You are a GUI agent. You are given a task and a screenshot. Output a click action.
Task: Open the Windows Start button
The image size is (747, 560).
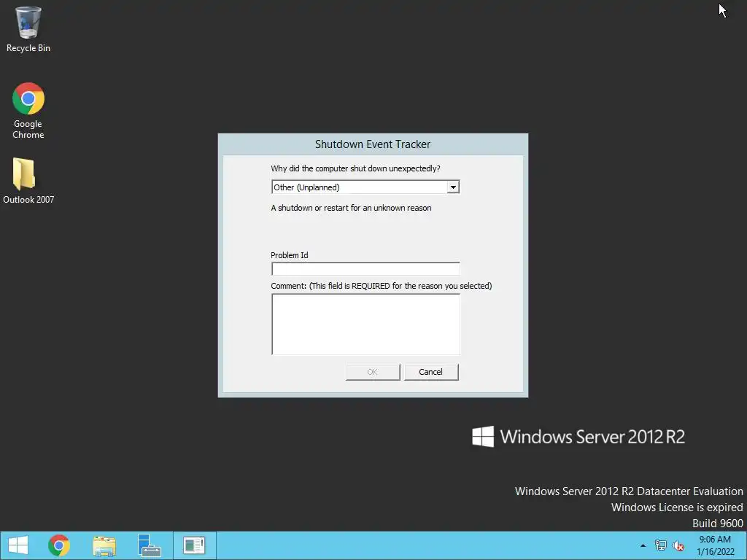pyautogui.click(x=18, y=545)
